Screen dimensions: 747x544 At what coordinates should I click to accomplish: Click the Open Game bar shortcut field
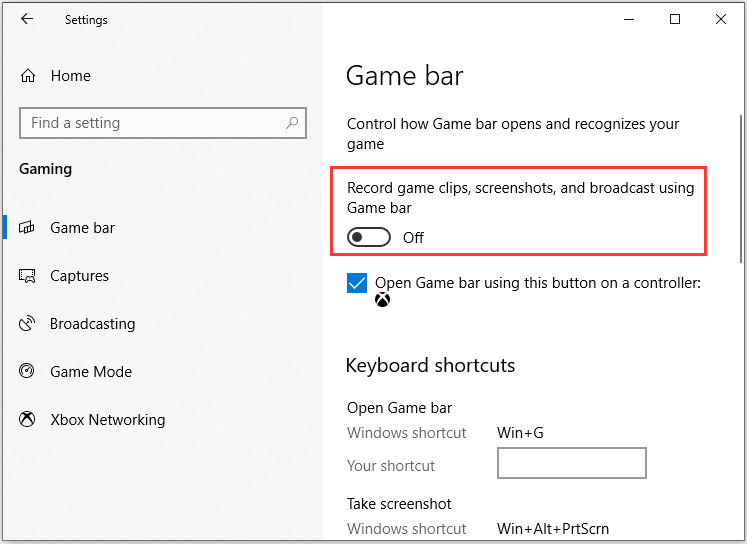pos(572,463)
